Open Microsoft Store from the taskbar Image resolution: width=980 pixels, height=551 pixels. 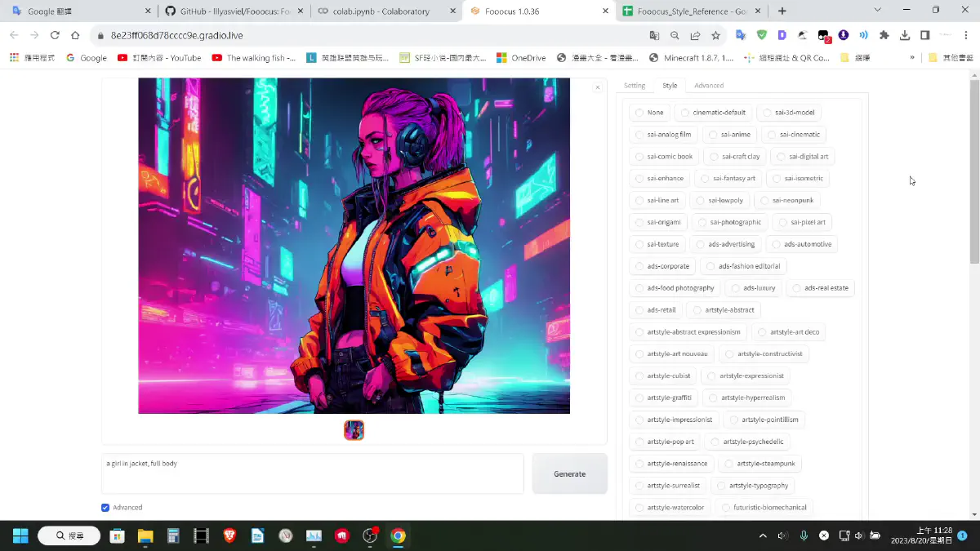click(x=117, y=535)
